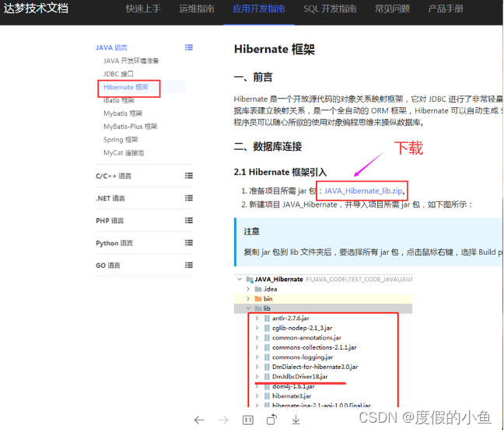Select dom4j-1.6.1.jar in tree
Screen dimensions: 504x432
pyautogui.click(x=293, y=386)
